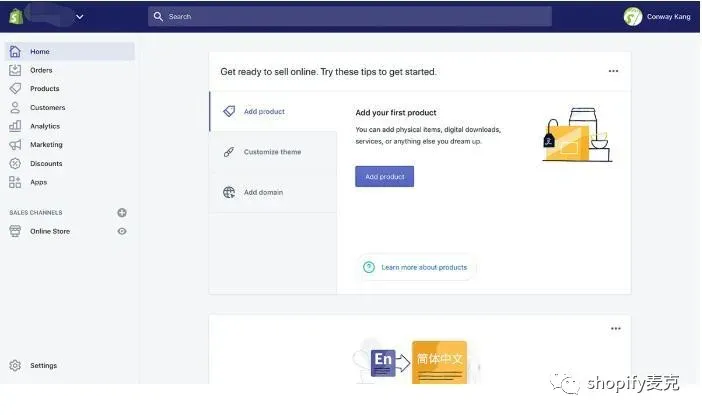The height and width of the screenshot is (415, 702).
Task: Click into the Search field
Action: coord(350,16)
